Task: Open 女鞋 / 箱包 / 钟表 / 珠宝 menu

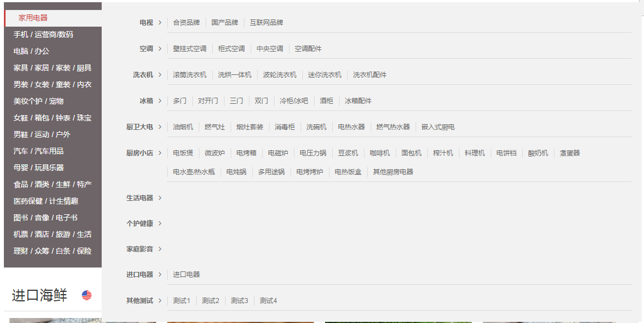Action: [x=53, y=118]
